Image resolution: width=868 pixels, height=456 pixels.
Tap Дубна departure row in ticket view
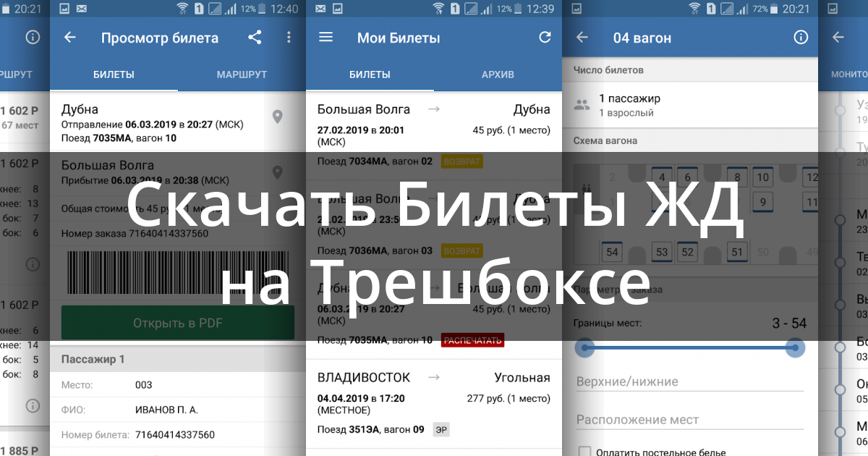pos(178,123)
